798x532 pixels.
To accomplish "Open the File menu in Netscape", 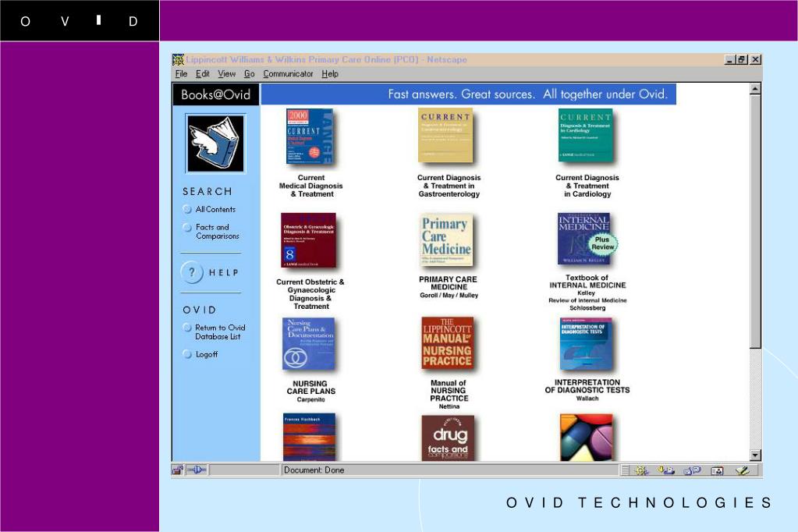I will pyautogui.click(x=181, y=74).
